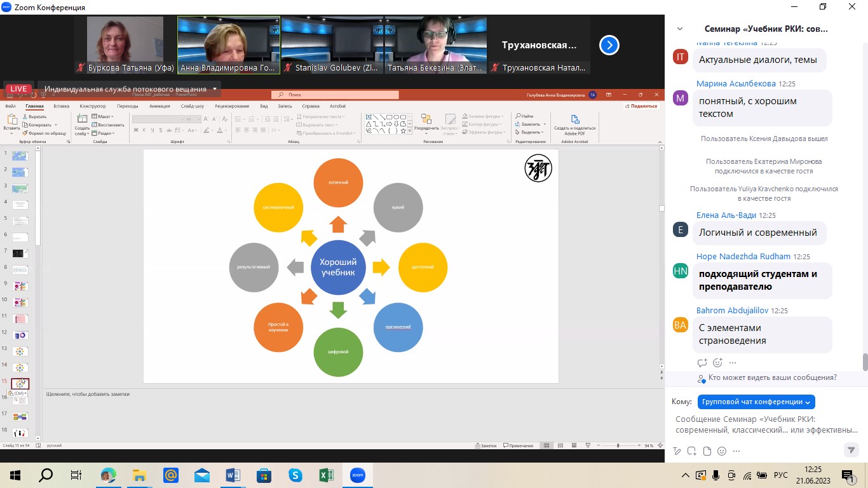Image resolution: width=868 pixels, height=488 pixels.
Task: Click the chat message input field
Action: (x=766, y=424)
